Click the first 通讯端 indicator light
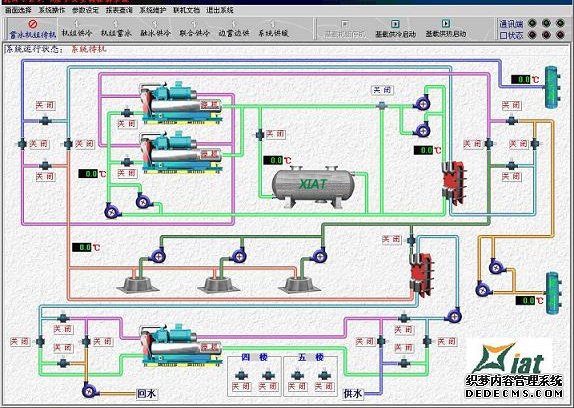 pos(532,24)
